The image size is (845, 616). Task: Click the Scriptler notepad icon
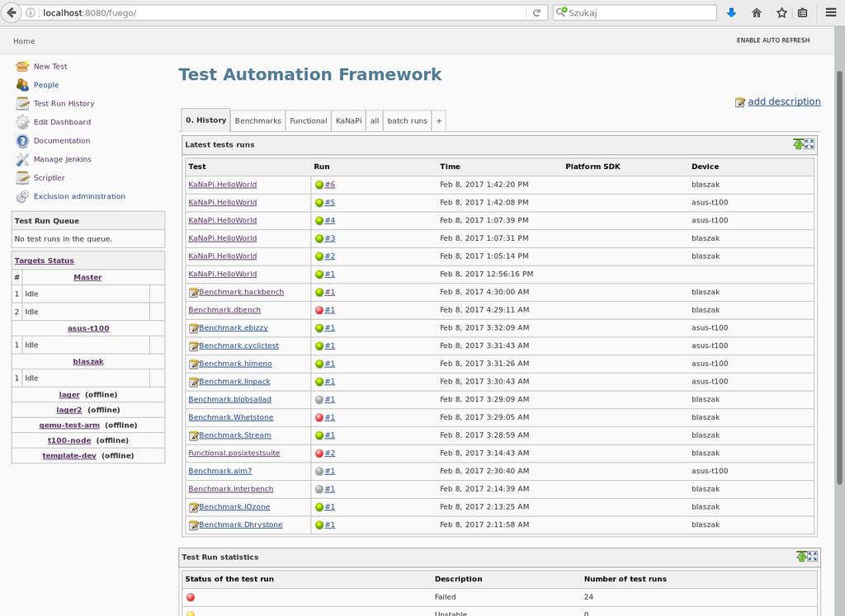click(x=22, y=177)
